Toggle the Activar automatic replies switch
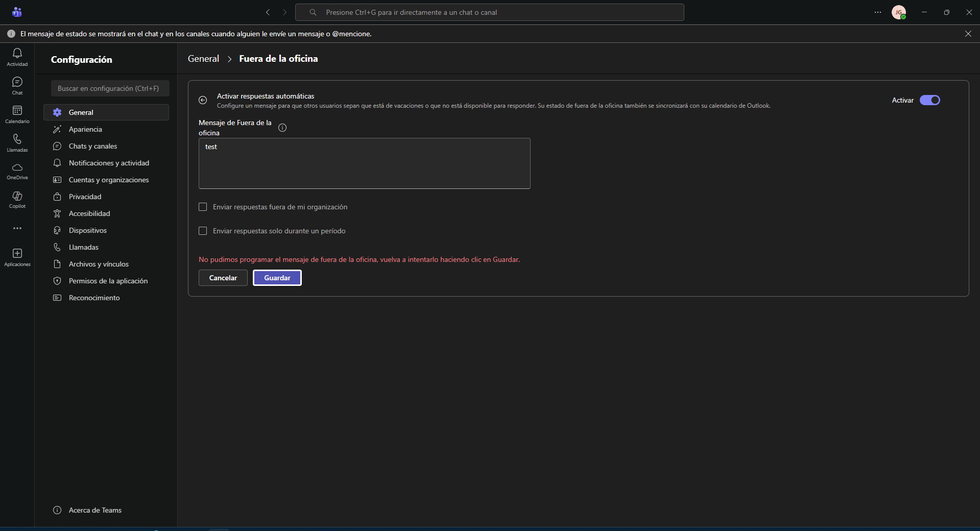Image resolution: width=980 pixels, height=531 pixels. point(930,100)
